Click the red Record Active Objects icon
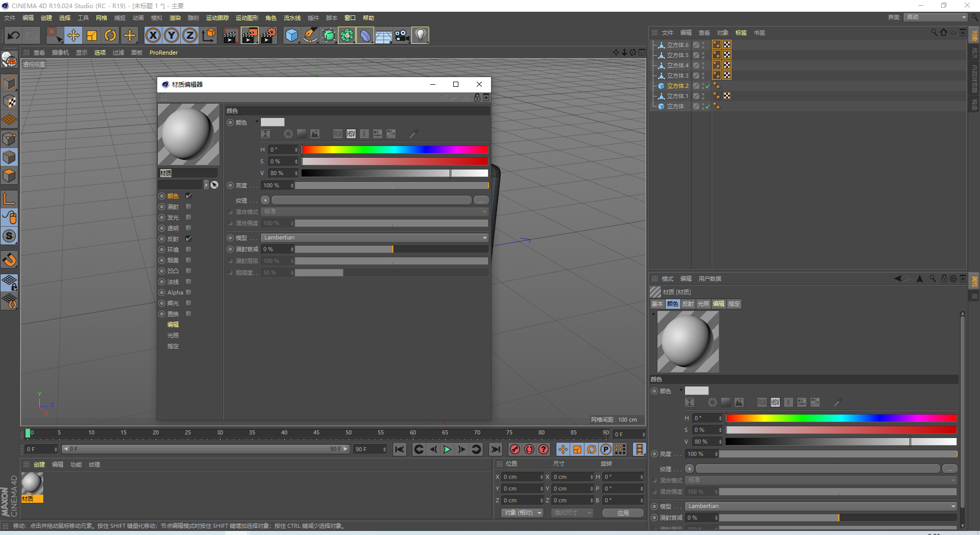Viewport: 980px width, 535px height. tap(515, 449)
